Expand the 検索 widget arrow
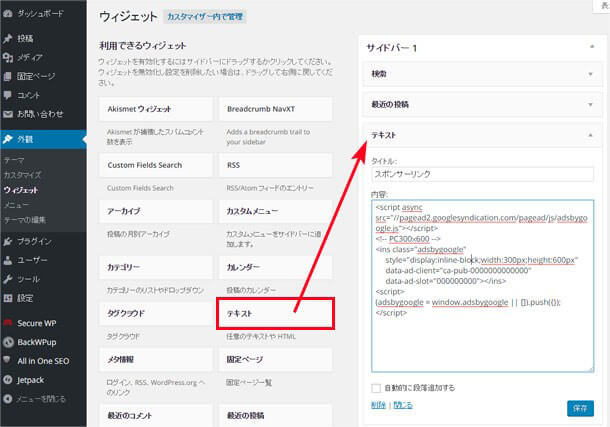Screen dimensions: 610x427 pyautogui.click(x=591, y=74)
